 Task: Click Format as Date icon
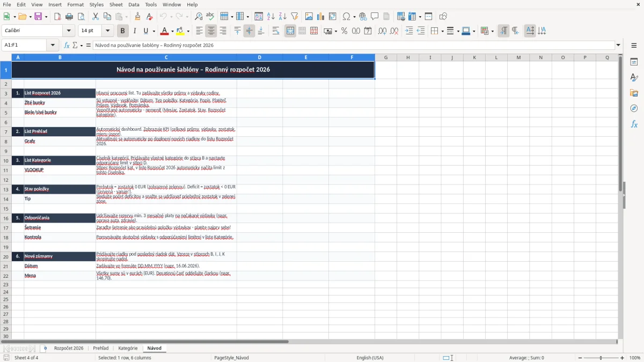pyautogui.click(x=368, y=31)
